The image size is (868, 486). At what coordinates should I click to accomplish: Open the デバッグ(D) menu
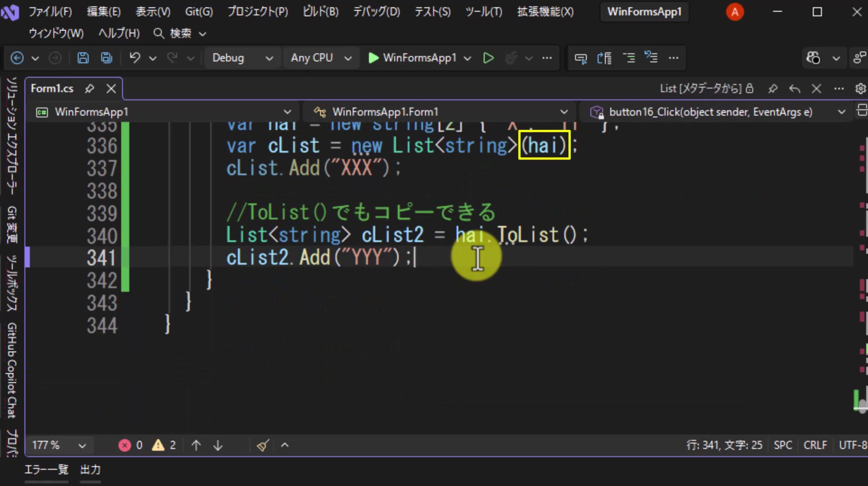click(x=377, y=12)
